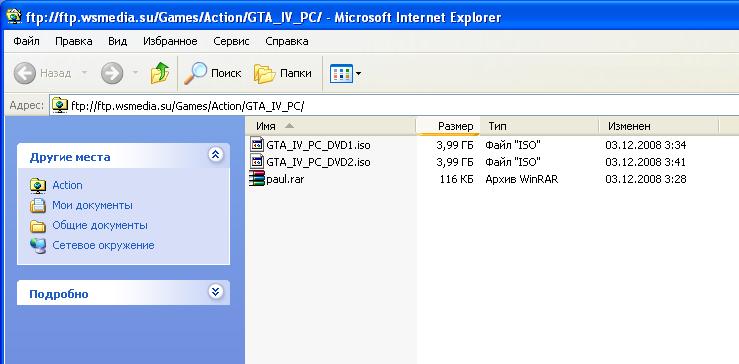Viewport: 739px width, 364px height.
Task: Click the date 03.12.2008 3:34
Action: pos(646,144)
